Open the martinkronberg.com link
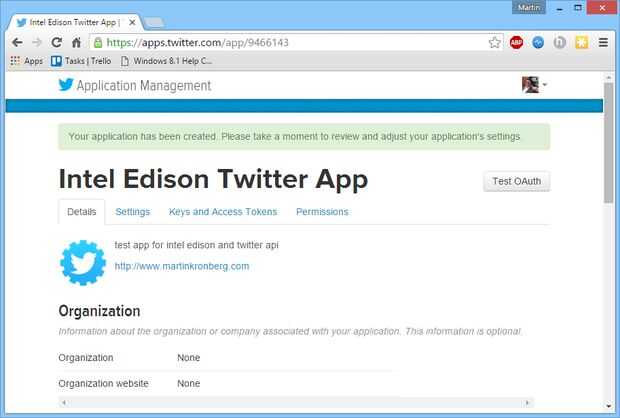620x418 pixels. [182, 266]
